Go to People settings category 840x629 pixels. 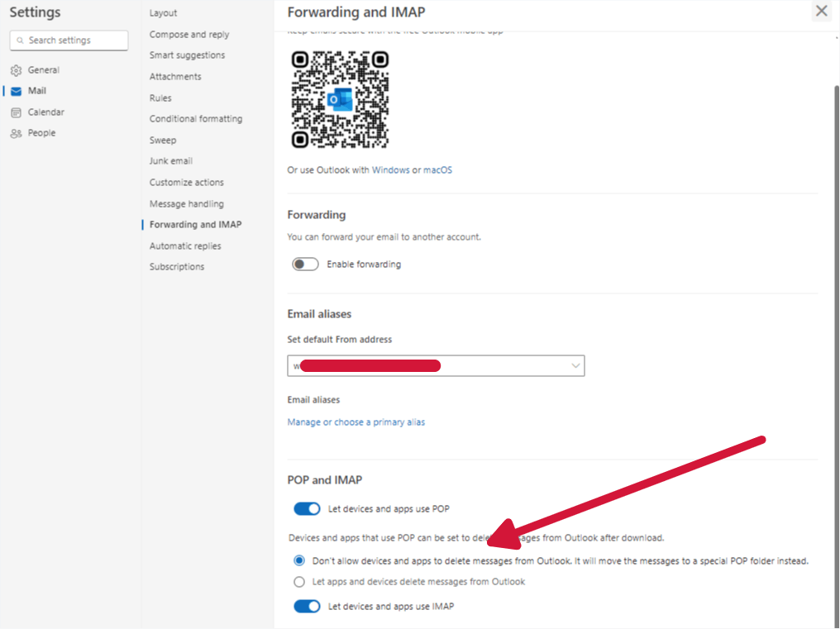[42, 133]
